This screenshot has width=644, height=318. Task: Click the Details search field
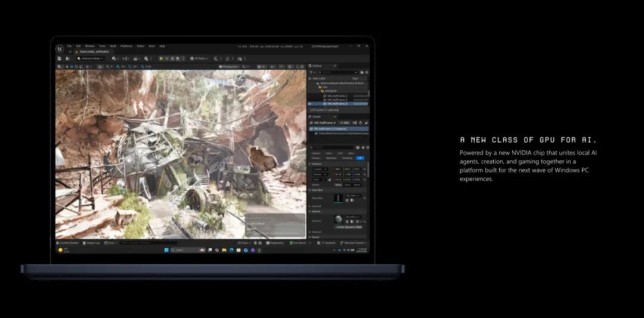coord(333,147)
